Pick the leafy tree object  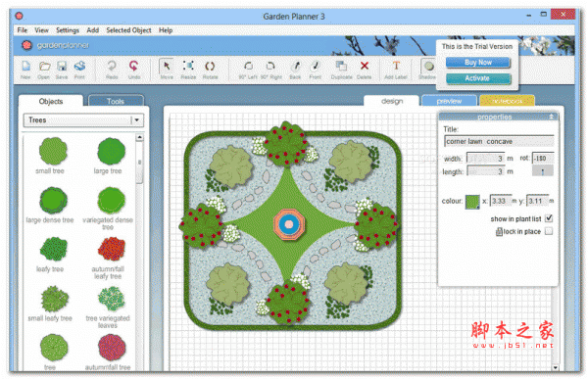pyautogui.click(x=53, y=249)
